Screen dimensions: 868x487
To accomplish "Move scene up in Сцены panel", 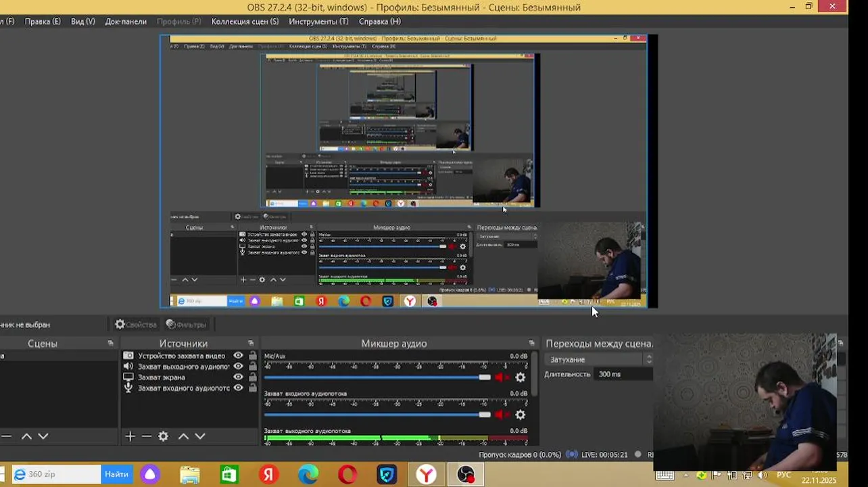I will point(26,436).
